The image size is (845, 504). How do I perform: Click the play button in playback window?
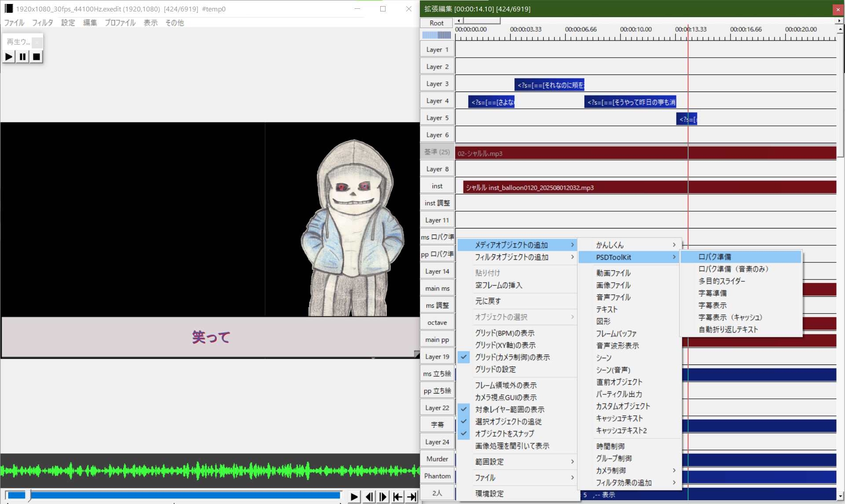(9, 57)
